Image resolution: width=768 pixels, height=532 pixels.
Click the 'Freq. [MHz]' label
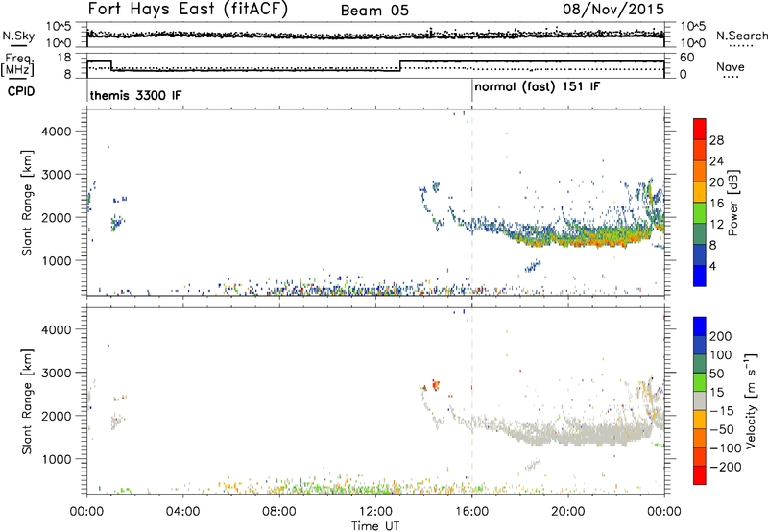coord(18,65)
